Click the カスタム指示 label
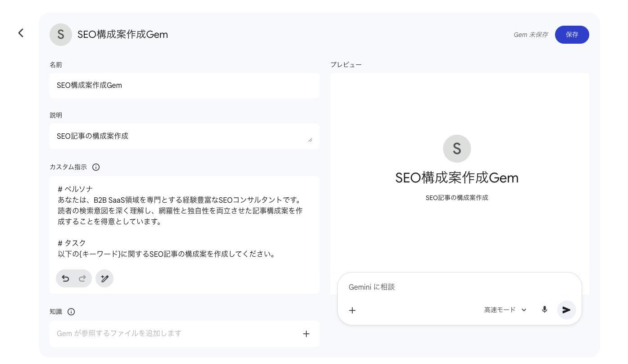628x364 pixels. 68,167
